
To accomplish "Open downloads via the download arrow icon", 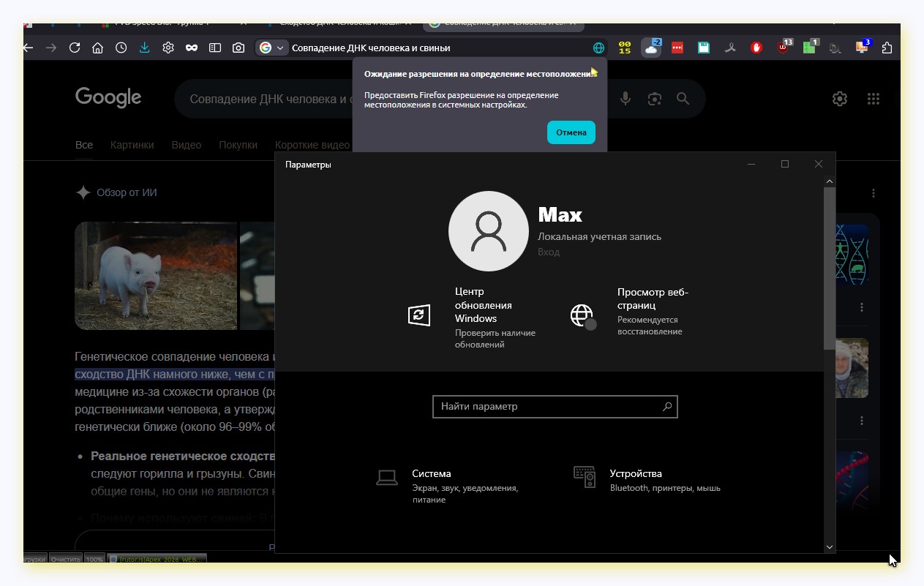I will point(144,48).
